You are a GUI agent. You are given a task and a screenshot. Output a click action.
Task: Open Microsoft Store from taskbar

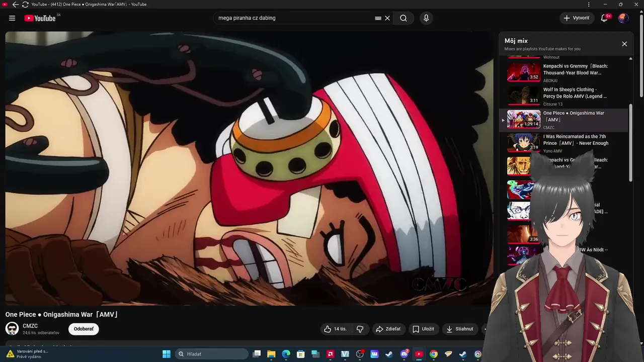tap(301, 354)
